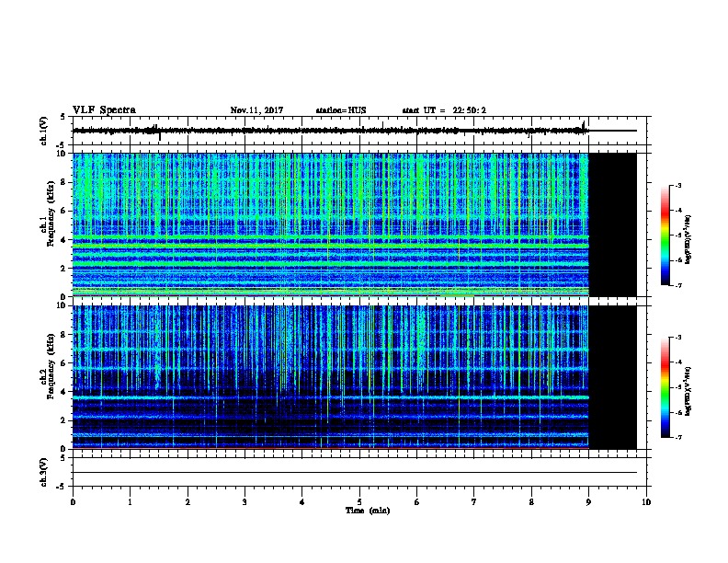This screenshot has width=728, height=563.
Task: Click the black no-data block in ch.2 spectrogram
Action: click(x=613, y=377)
